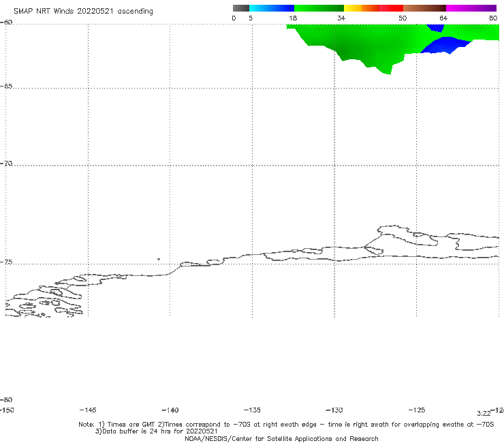Select the cyan-blue segment of the color bar
This screenshot has height=443, width=504.
pyautogui.click(x=272, y=8)
